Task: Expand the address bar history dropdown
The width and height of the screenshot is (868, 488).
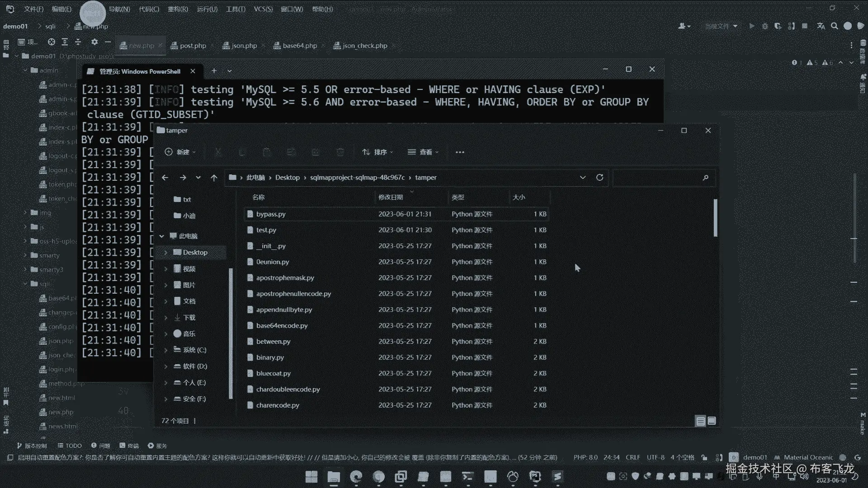Action: tap(582, 178)
